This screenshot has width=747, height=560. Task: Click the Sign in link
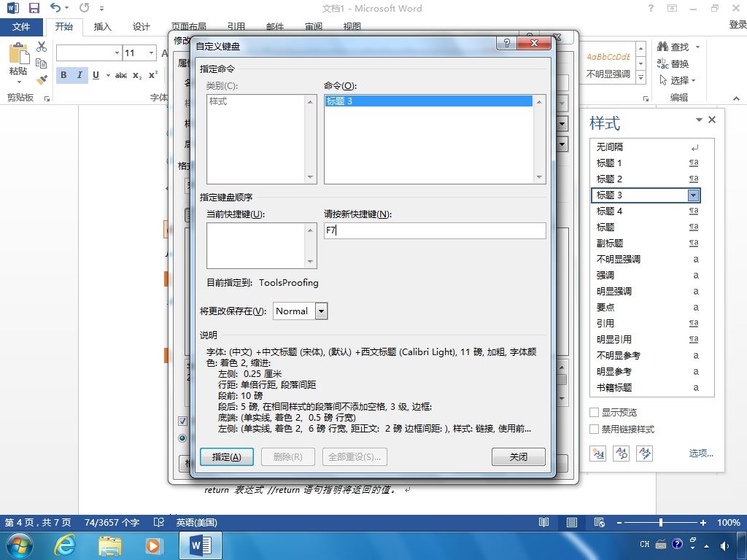pos(738,24)
